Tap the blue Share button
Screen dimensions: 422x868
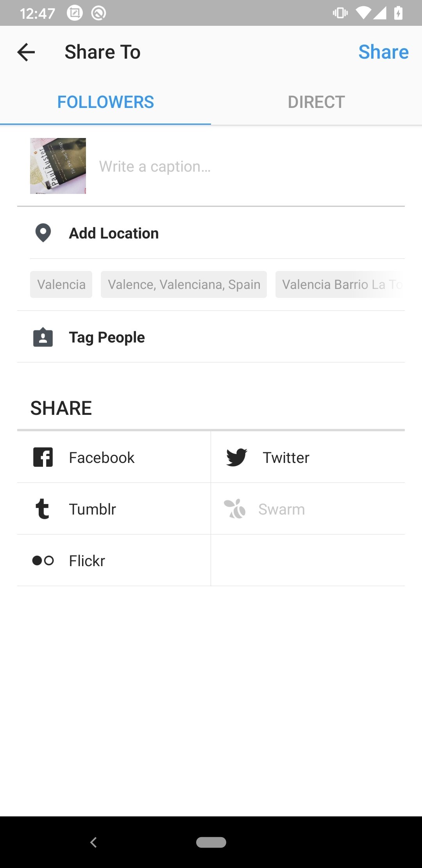(x=384, y=52)
